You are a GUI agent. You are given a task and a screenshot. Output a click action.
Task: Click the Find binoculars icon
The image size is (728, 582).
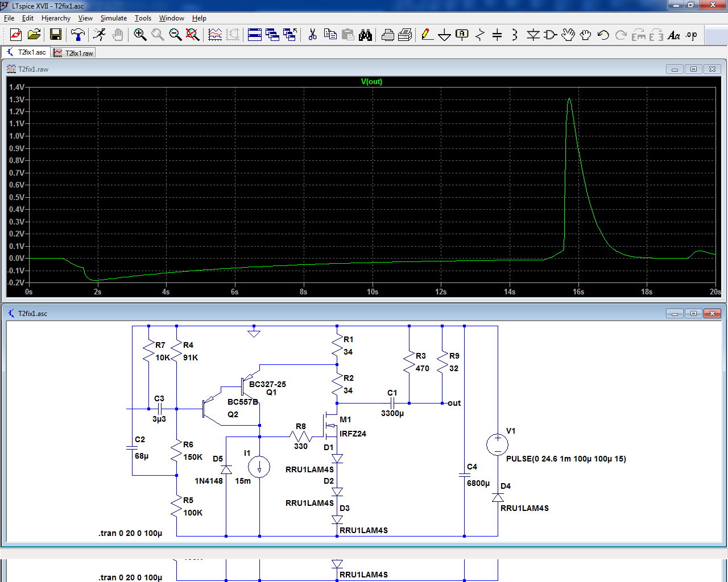tap(365, 35)
